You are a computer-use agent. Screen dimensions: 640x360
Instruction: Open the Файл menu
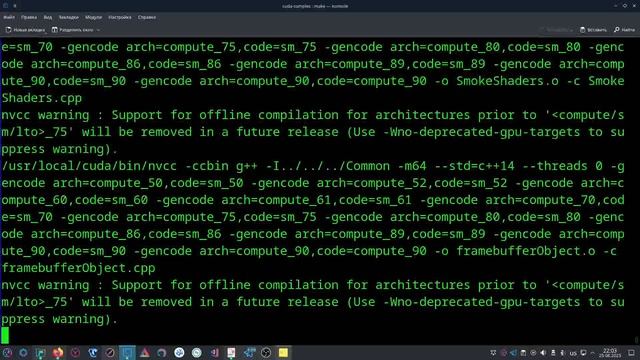9,17
